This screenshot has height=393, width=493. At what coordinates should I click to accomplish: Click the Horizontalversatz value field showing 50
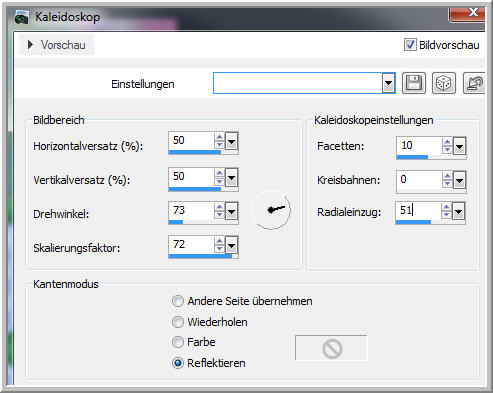tap(191, 141)
